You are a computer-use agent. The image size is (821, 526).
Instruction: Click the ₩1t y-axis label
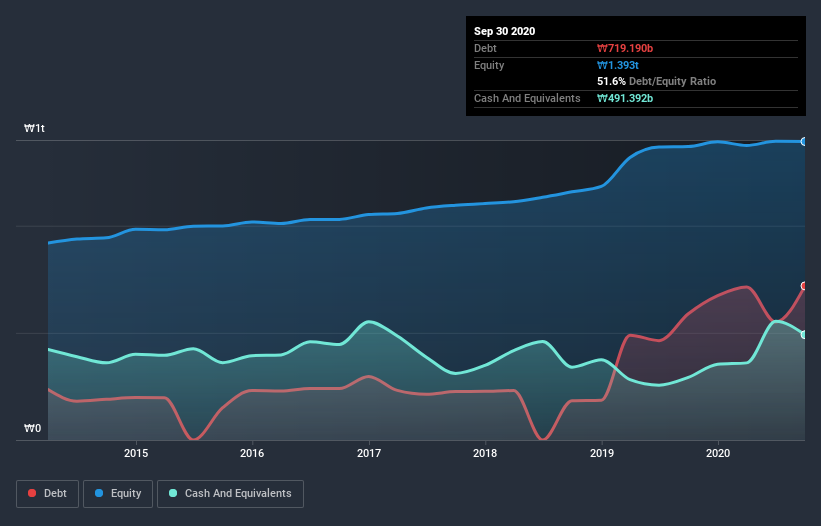34,128
